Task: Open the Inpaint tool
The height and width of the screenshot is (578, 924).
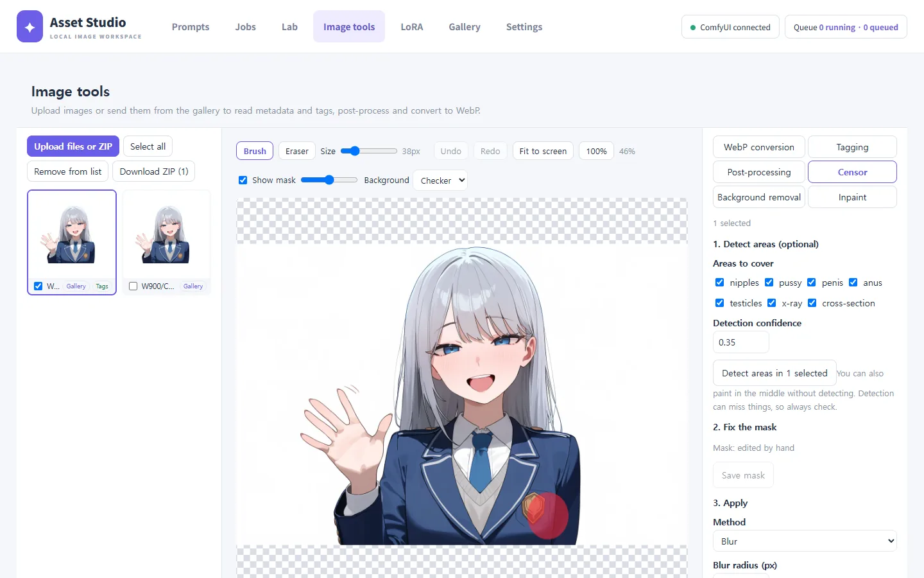Action: 852,197
